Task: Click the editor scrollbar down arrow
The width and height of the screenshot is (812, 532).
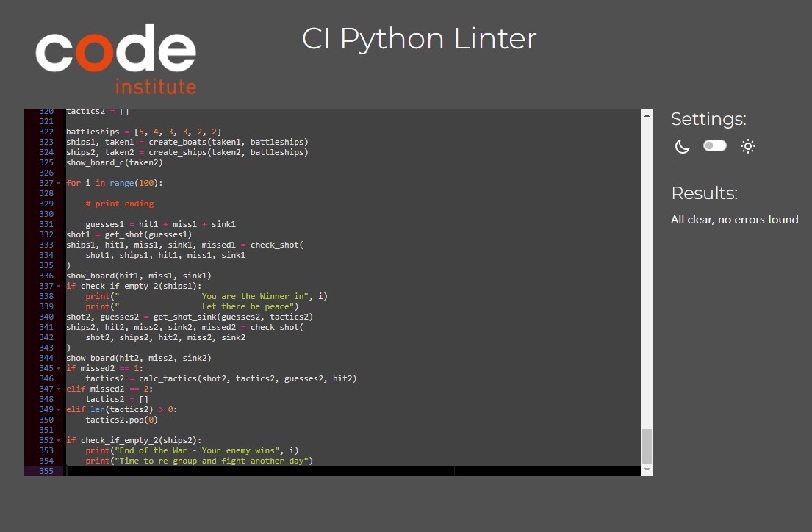Action: pos(647,470)
